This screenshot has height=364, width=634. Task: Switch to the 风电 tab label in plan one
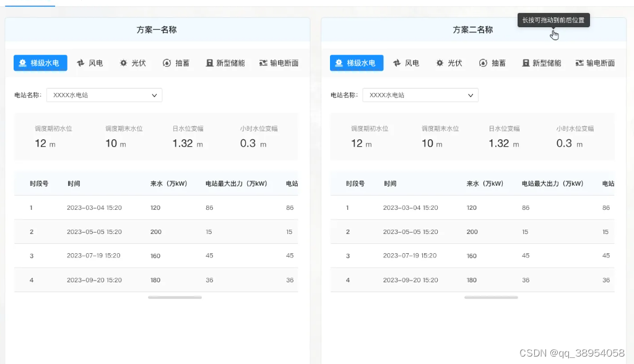pos(96,63)
